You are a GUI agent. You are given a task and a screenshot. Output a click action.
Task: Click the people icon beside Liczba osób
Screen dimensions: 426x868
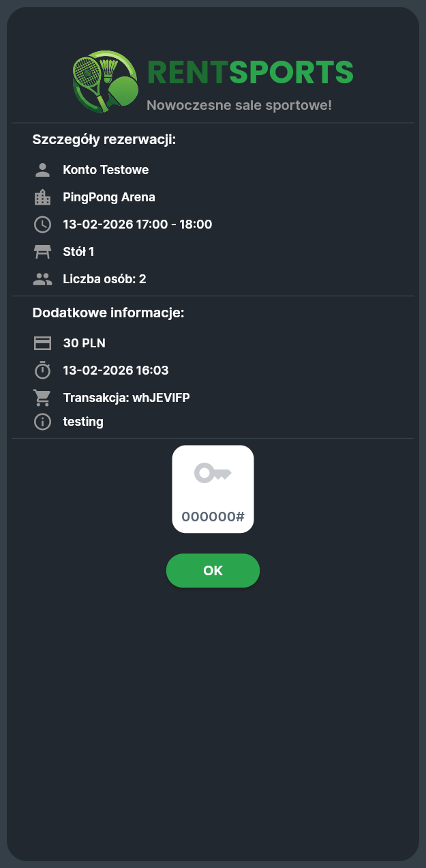[43, 279]
